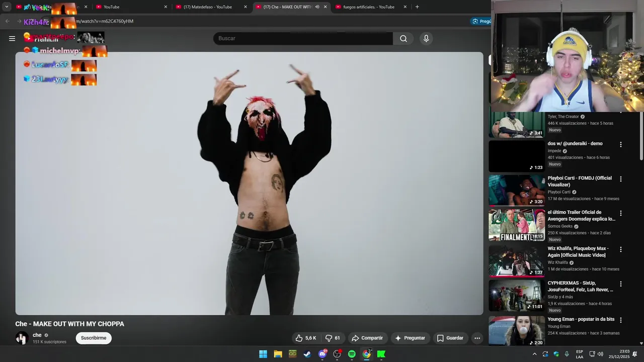644x362 pixels.
Task: Open options menu for CYPHERXMAS video
Action: pyautogui.click(x=620, y=284)
